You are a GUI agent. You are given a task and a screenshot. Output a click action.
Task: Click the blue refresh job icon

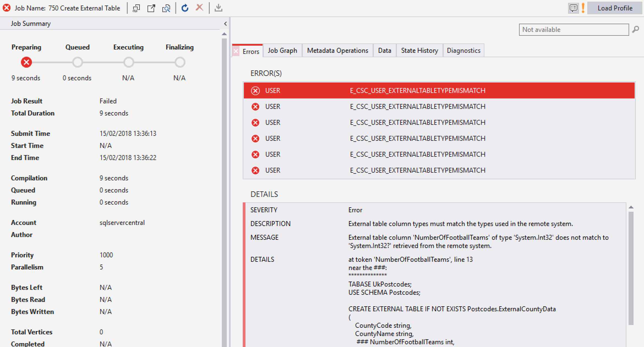pyautogui.click(x=185, y=8)
